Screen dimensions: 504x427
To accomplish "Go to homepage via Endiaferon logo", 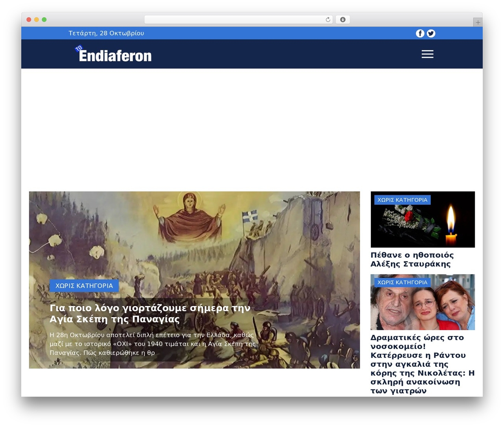I will click(x=113, y=54).
